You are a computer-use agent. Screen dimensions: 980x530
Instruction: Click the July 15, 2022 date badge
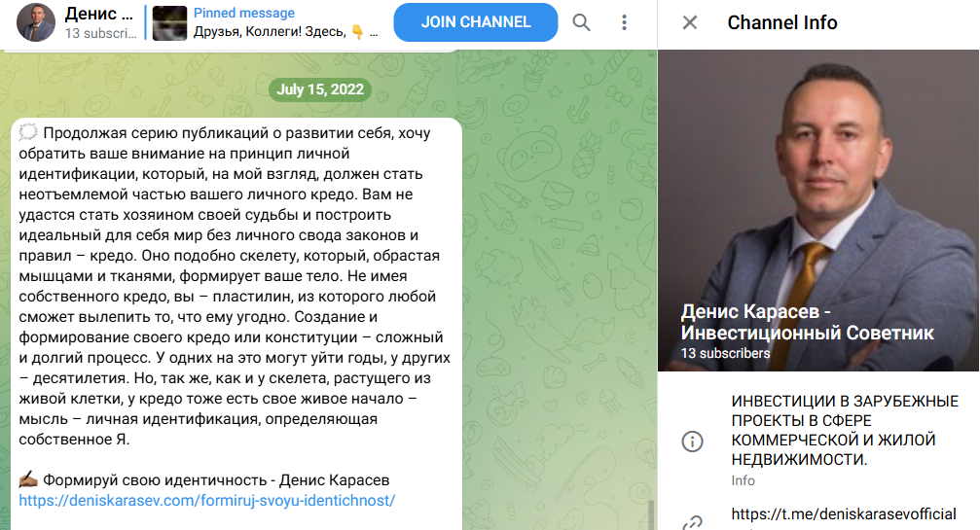320,89
